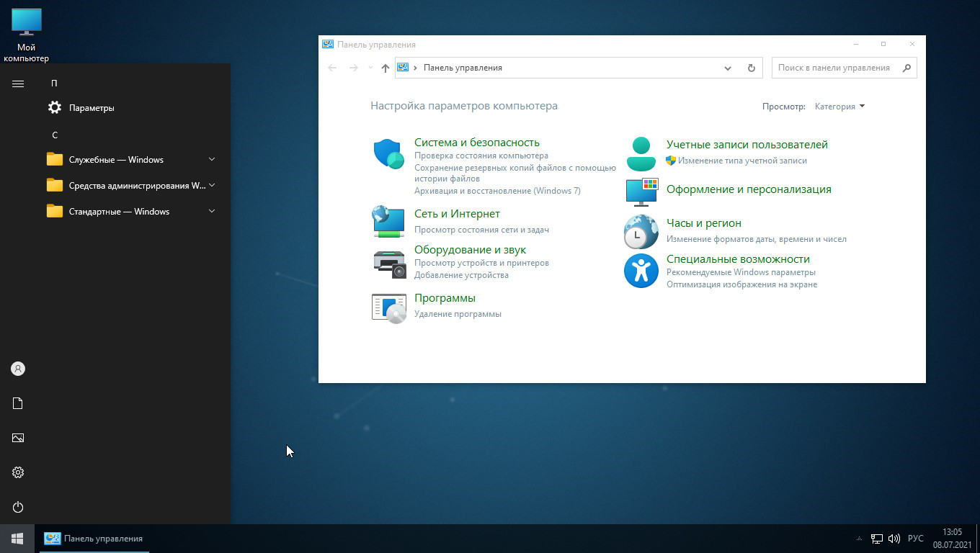Open Documents icon in Start menu sidebar
Viewport: 980px width, 553px height.
coord(18,403)
